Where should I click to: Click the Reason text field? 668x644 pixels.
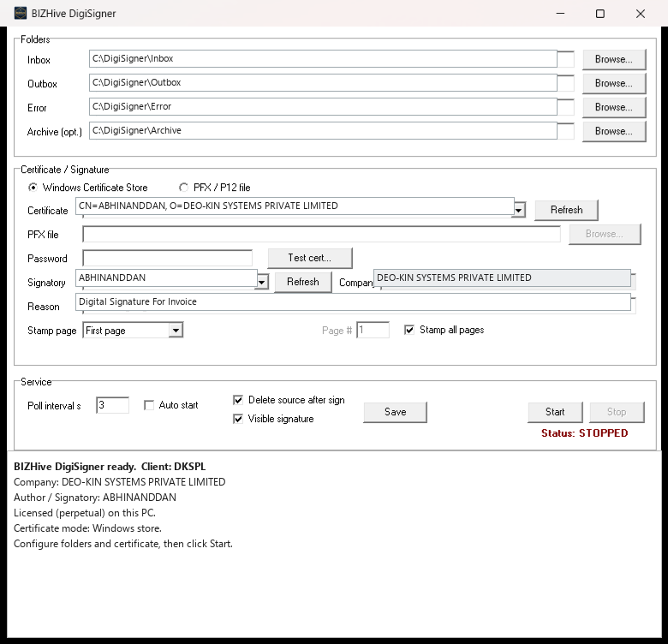coord(353,302)
